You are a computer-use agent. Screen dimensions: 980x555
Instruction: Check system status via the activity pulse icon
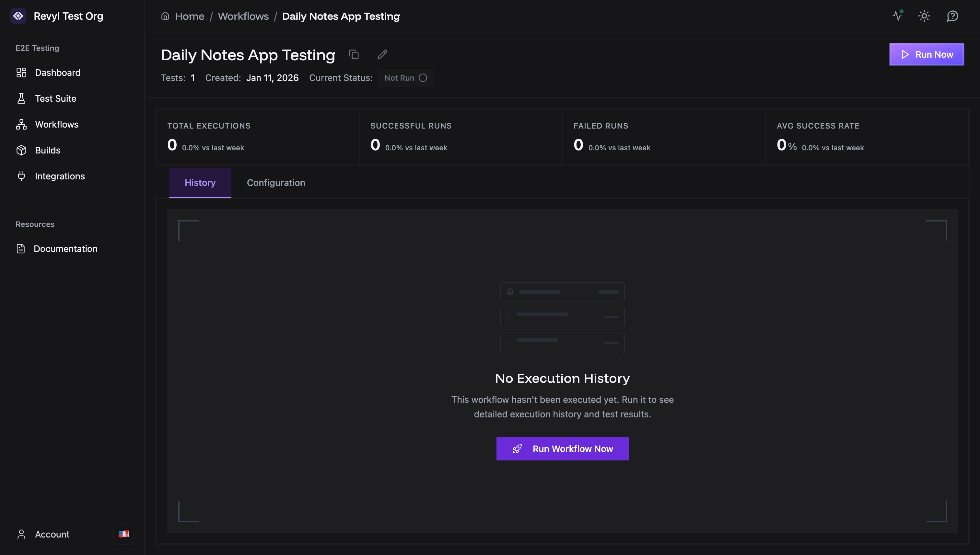click(897, 16)
